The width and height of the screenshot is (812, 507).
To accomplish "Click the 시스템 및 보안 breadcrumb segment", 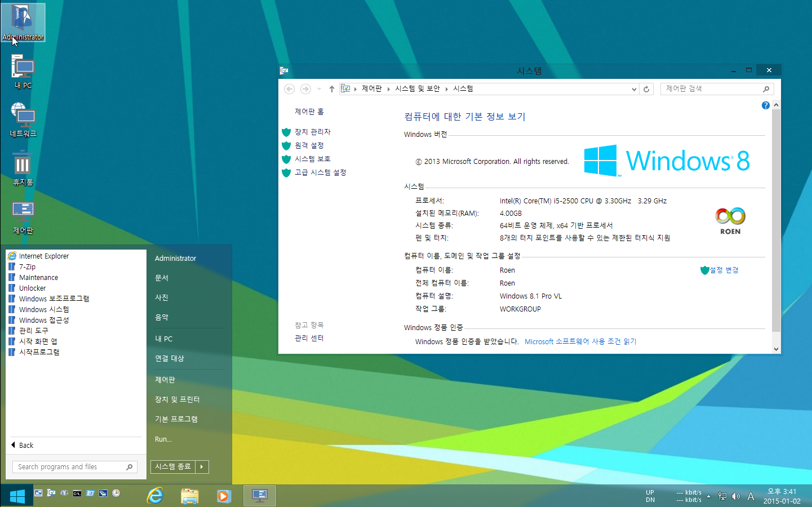I will (417, 89).
